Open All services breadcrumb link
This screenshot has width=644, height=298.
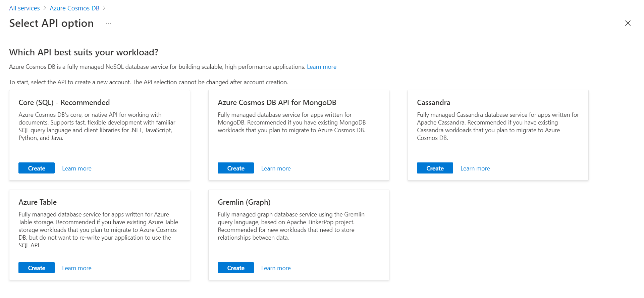coord(24,8)
